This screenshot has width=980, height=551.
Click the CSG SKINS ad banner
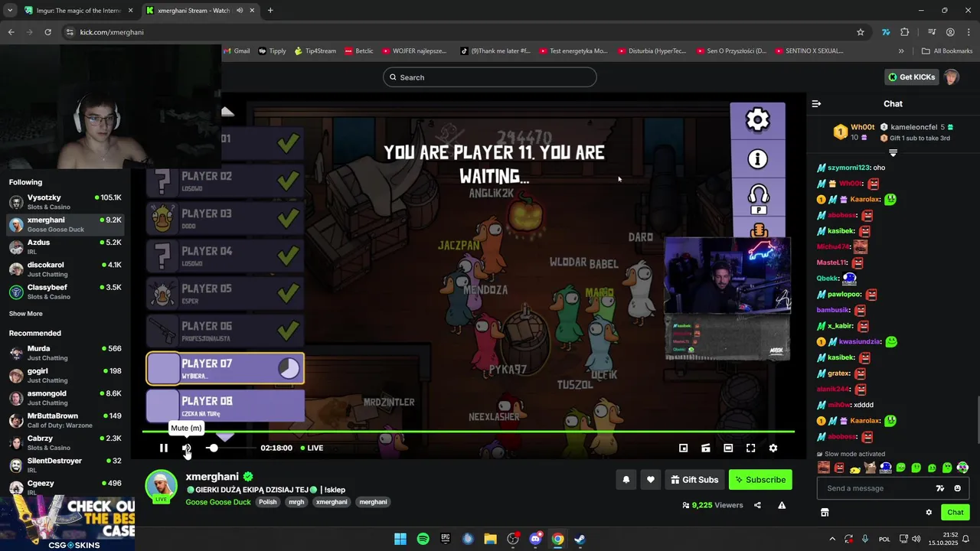point(67,523)
